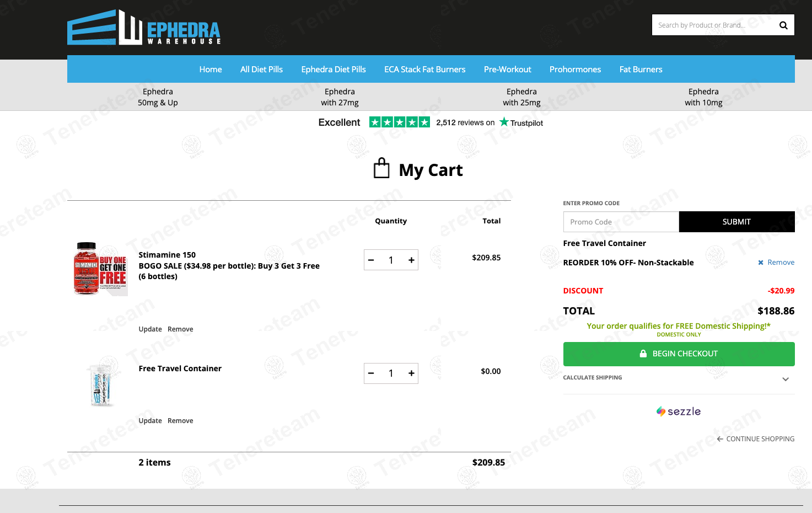Open the Ephedra Diet Pills menu
The image size is (812, 513).
(x=333, y=70)
